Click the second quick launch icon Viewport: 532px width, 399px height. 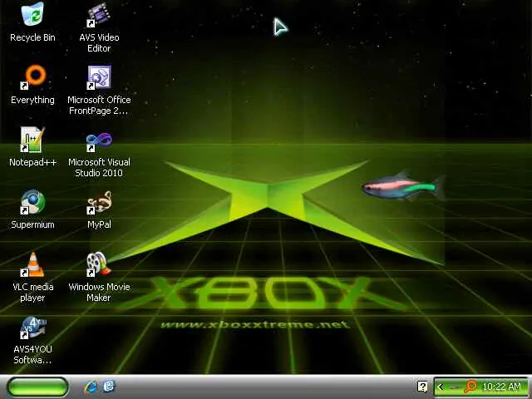click(x=109, y=386)
